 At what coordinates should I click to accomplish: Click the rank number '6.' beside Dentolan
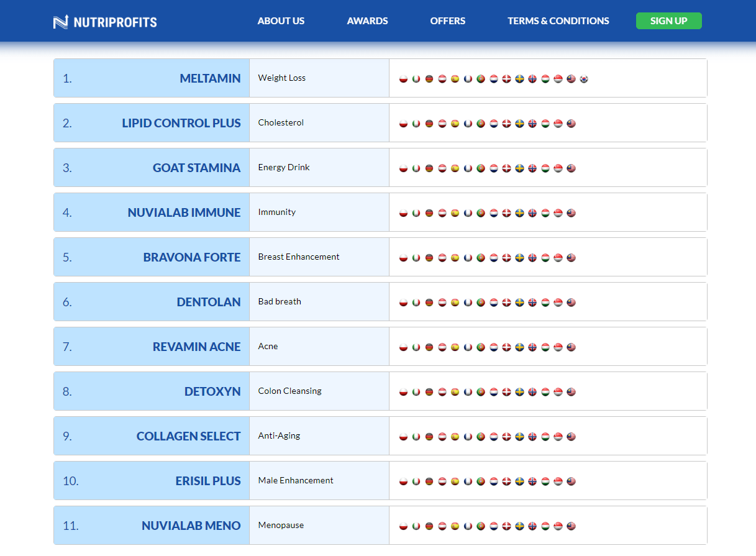(x=67, y=302)
